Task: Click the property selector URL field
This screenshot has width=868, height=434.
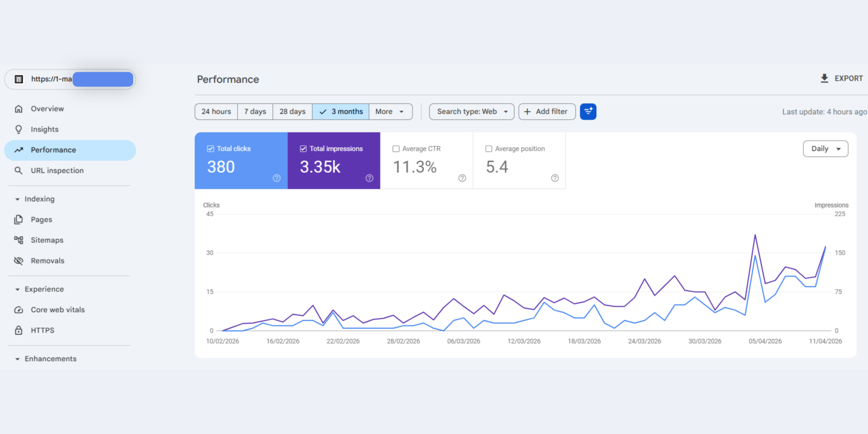Action: (70, 79)
